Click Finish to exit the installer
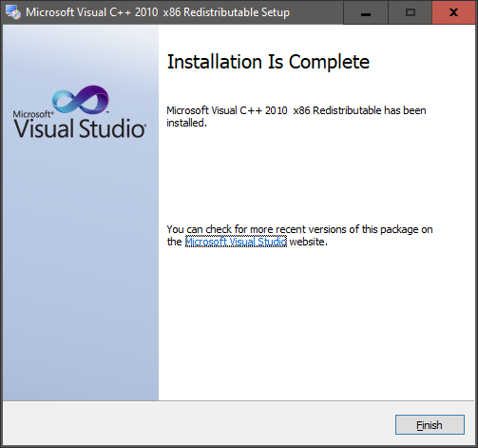The image size is (478, 448). (x=430, y=425)
